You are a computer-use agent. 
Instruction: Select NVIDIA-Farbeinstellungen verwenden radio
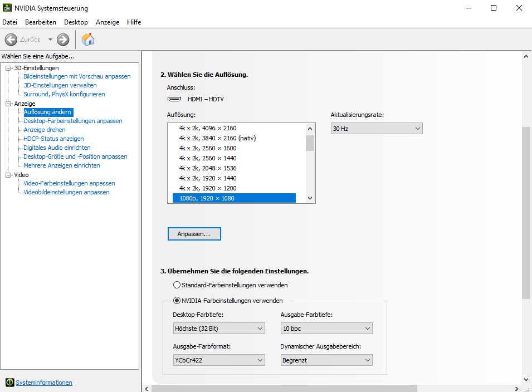pos(177,301)
